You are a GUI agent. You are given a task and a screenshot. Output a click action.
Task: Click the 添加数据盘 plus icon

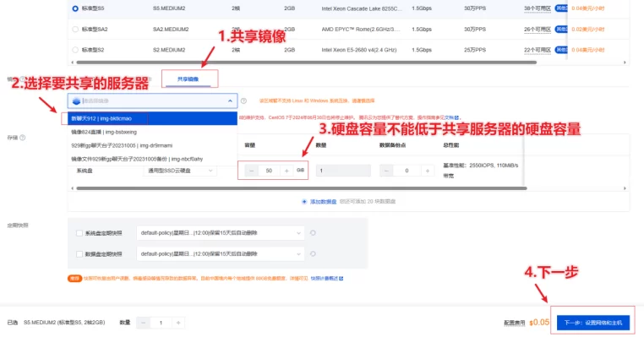304,202
